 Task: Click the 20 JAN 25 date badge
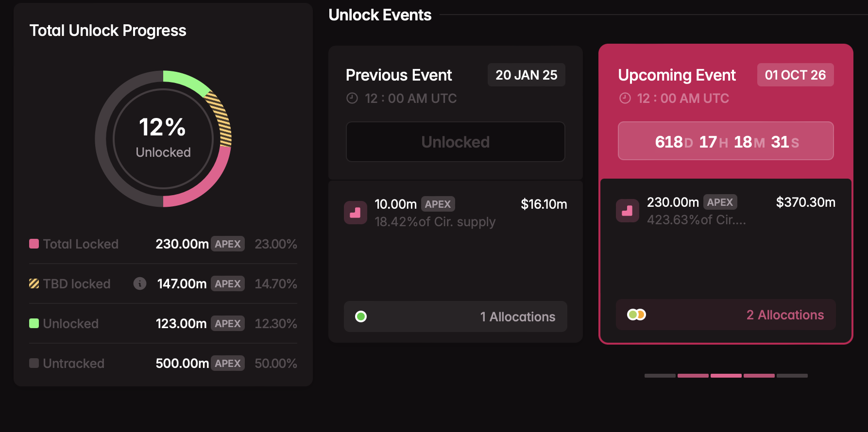click(526, 75)
